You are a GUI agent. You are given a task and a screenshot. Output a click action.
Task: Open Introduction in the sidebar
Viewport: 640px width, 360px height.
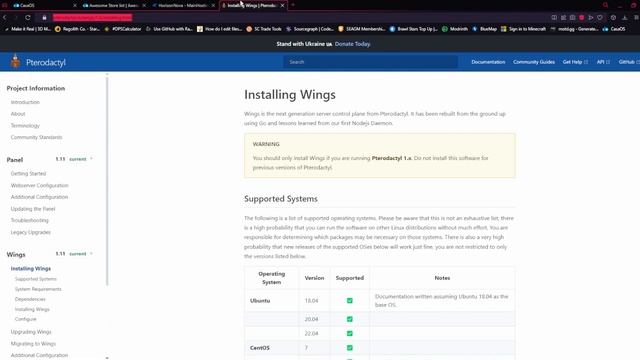[25, 102]
